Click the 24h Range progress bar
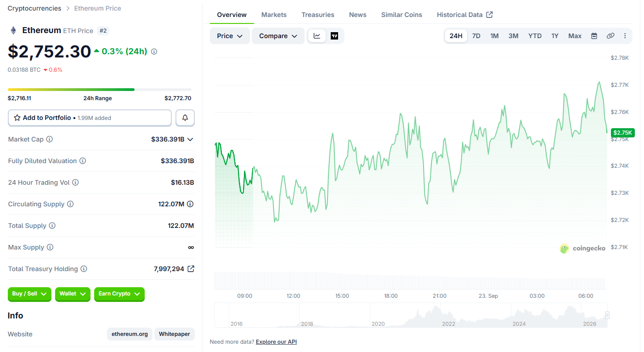644x352 pixels. pos(100,90)
